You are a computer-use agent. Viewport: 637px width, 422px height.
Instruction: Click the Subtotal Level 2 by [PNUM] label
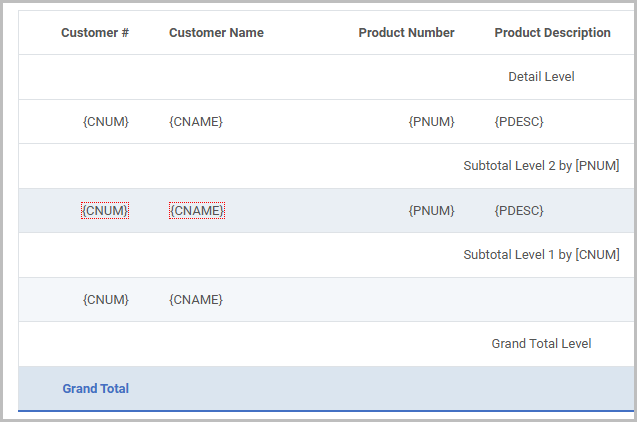(541, 166)
